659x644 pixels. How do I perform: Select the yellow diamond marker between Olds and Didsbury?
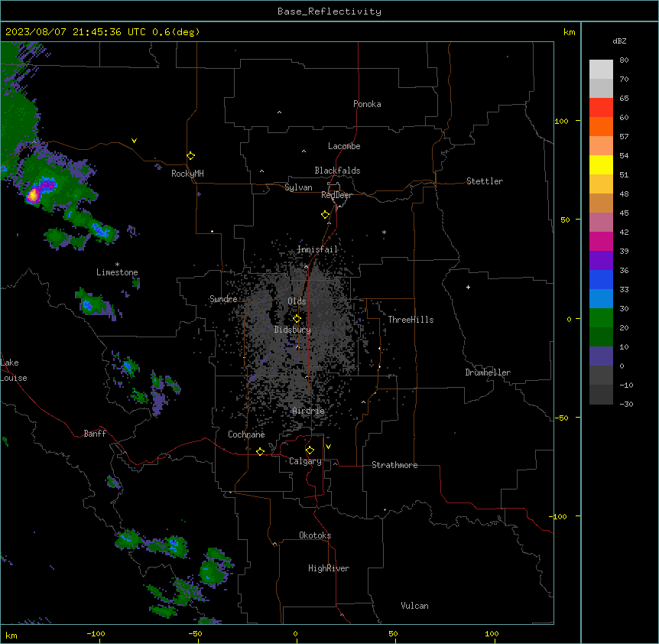pos(297,319)
